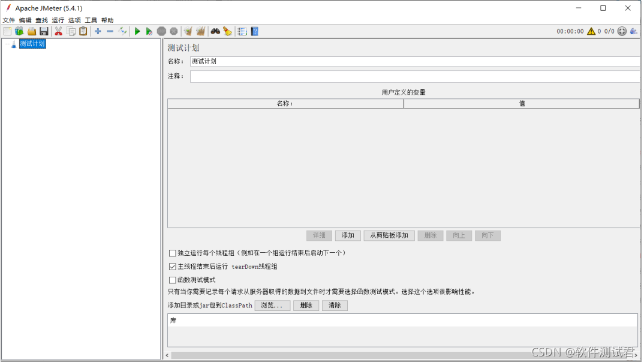644x363 pixels.
Task: Click the minus Collapse All icon
Action: [x=110, y=31]
